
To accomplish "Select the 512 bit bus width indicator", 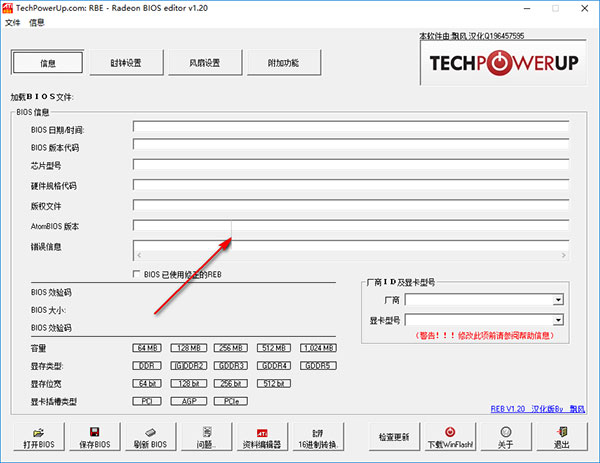I will point(274,383).
